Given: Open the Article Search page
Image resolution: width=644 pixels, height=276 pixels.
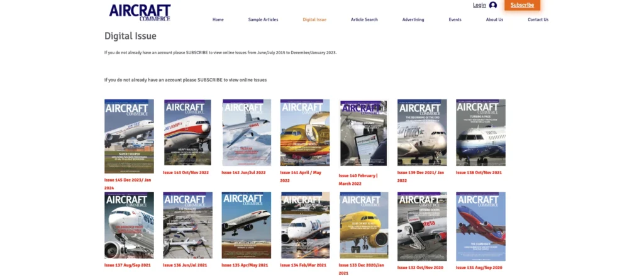Looking at the screenshot, I should click(x=364, y=19).
